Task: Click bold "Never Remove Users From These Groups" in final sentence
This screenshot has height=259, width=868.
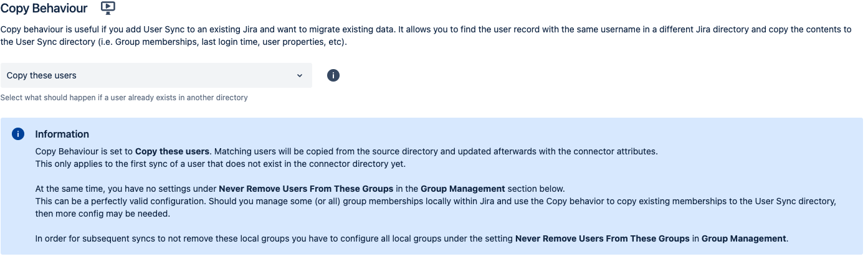Action: tap(602, 238)
